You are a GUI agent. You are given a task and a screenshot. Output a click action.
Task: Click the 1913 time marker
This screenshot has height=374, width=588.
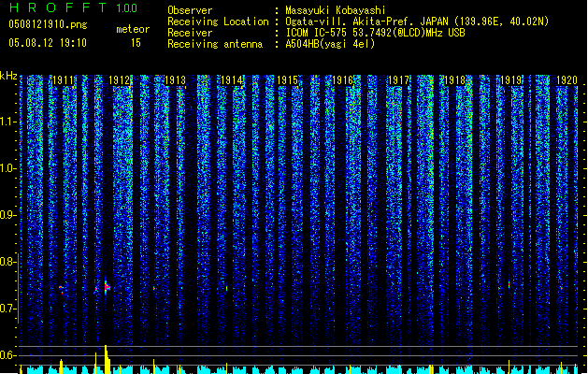(x=175, y=80)
